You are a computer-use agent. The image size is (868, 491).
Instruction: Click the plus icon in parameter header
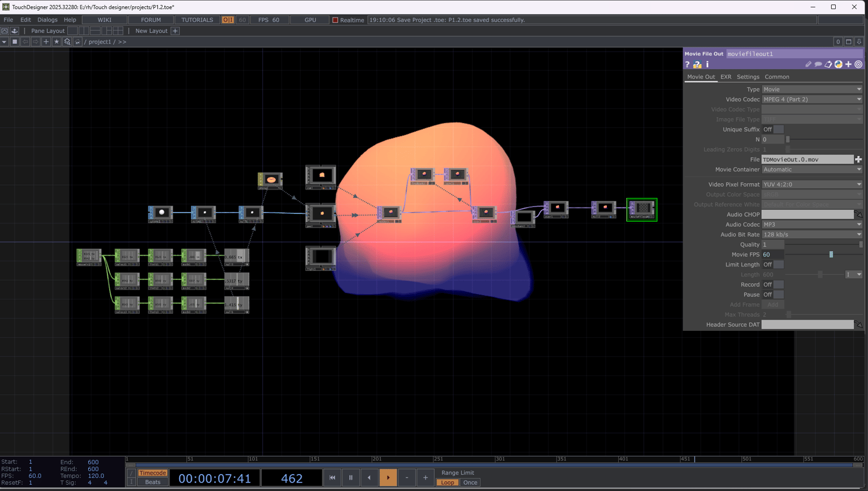click(848, 64)
